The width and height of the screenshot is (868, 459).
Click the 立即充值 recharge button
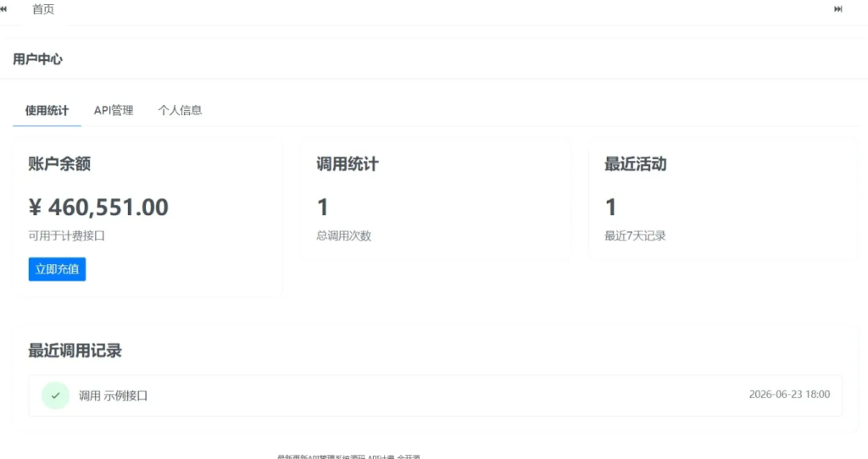coord(57,269)
